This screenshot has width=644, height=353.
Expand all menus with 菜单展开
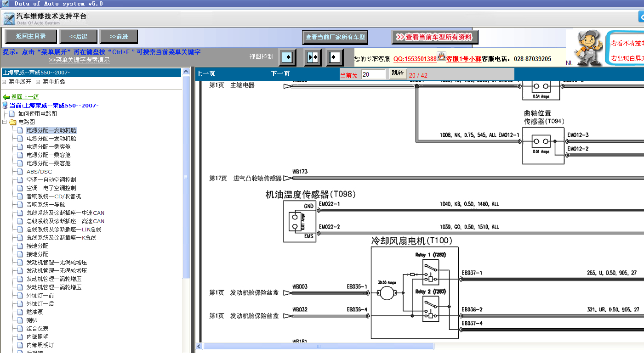point(20,81)
